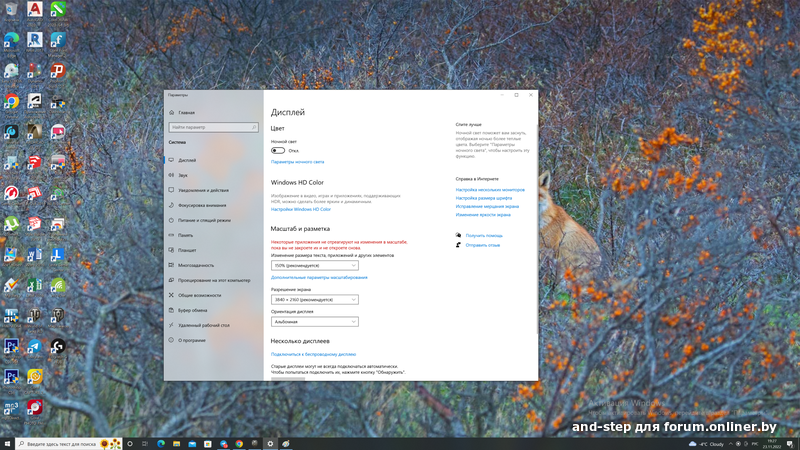Screen dimensions: 800x450
Task: Open Уведомления и действия in the sidebar
Action: tap(213, 190)
